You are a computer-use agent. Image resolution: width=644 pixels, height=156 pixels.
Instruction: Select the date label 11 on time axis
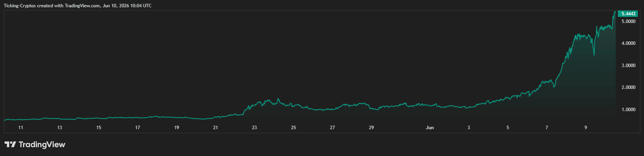pos(21,128)
